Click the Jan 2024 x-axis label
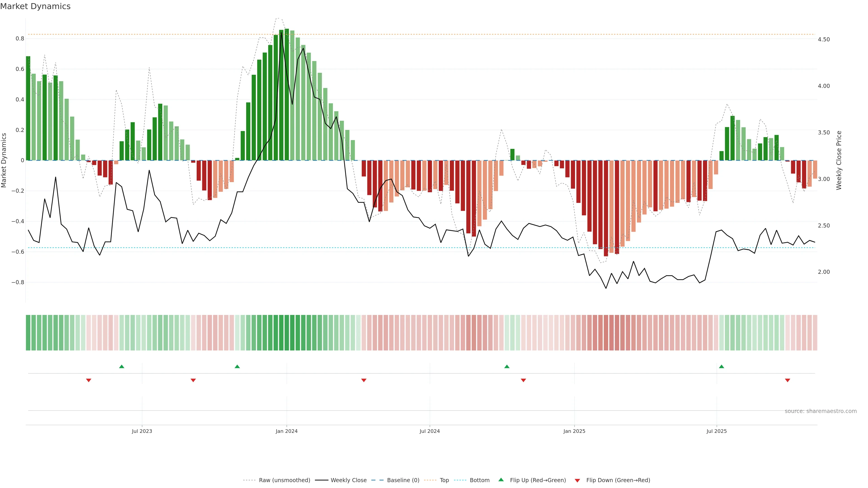The height and width of the screenshot is (488, 868). (286, 431)
